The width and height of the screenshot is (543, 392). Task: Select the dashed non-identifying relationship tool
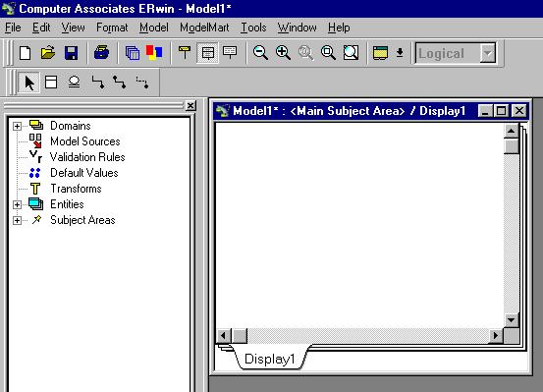point(142,83)
